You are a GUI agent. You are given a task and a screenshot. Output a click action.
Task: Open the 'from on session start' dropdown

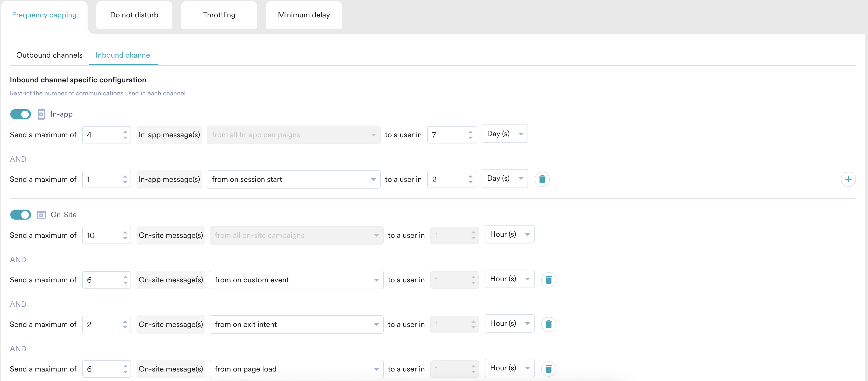(x=293, y=179)
